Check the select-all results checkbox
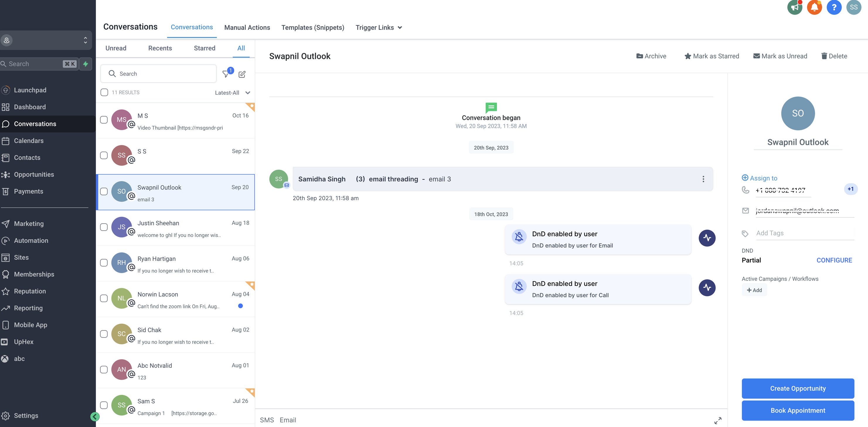Screen dimensions: 868x427 coord(104,92)
